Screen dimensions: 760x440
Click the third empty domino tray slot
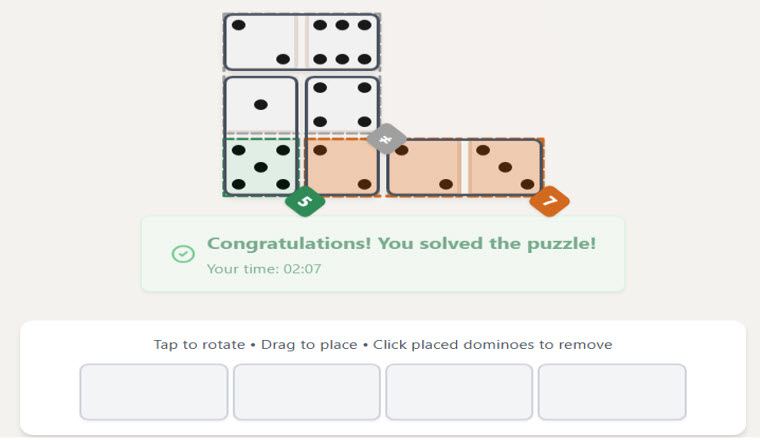(459, 392)
